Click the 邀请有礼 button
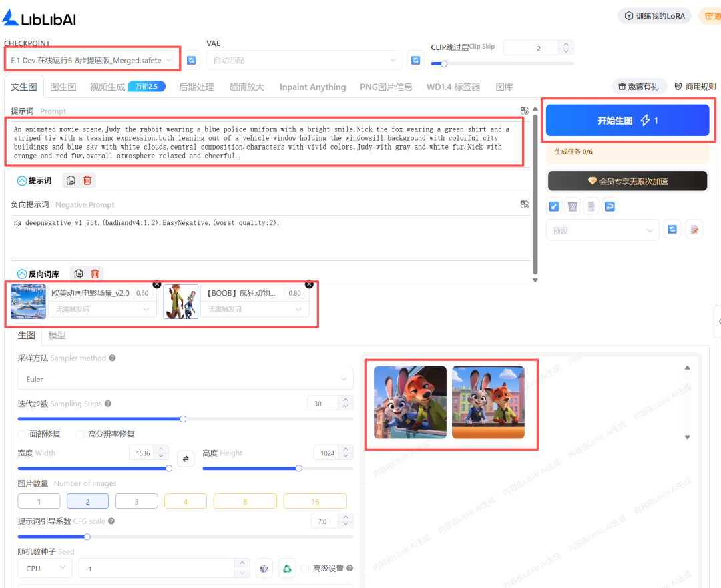Image resolution: width=721 pixels, height=588 pixels. pos(639,86)
